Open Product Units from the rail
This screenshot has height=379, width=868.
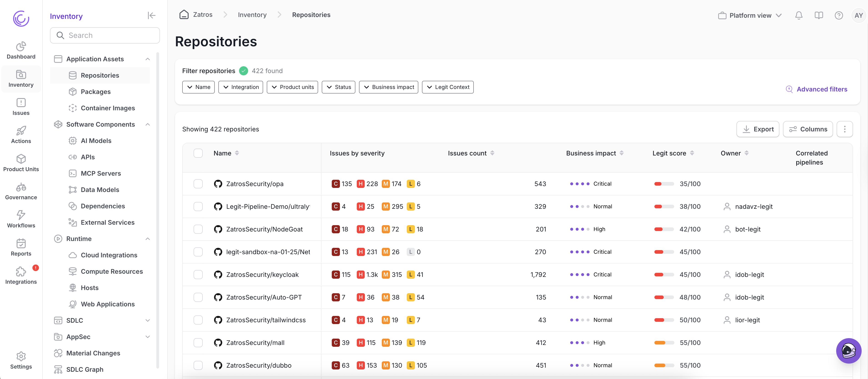click(21, 163)
